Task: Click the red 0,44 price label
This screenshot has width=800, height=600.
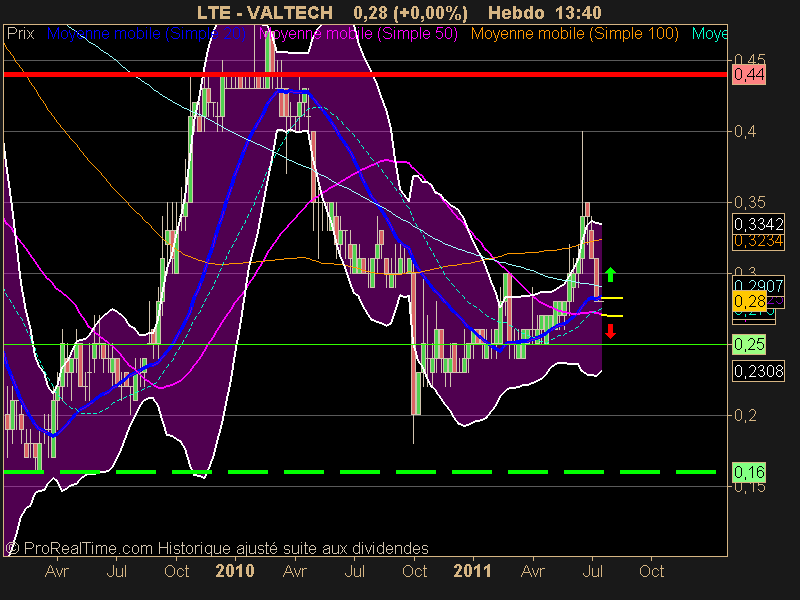Action: click(x=748, y=74)
